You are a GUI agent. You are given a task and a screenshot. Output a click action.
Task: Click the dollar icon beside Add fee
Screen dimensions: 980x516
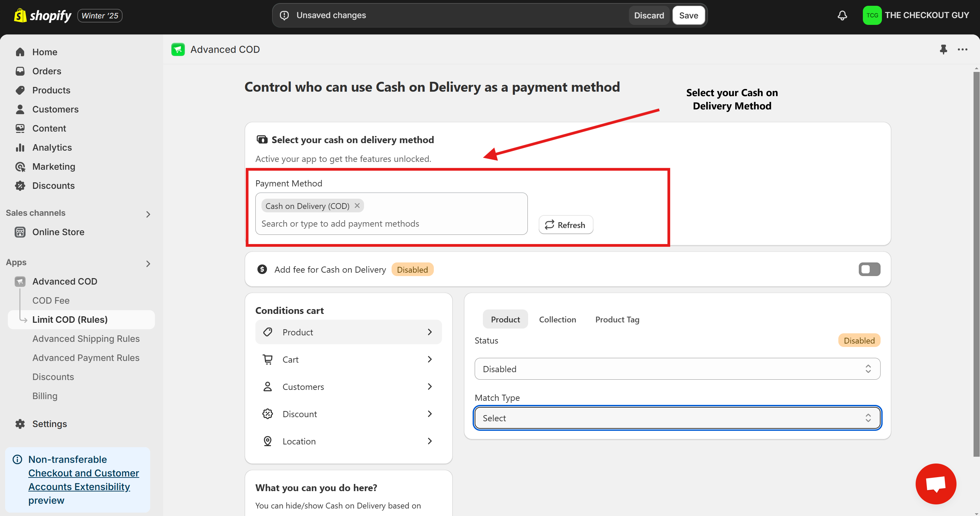click(262, 269)
